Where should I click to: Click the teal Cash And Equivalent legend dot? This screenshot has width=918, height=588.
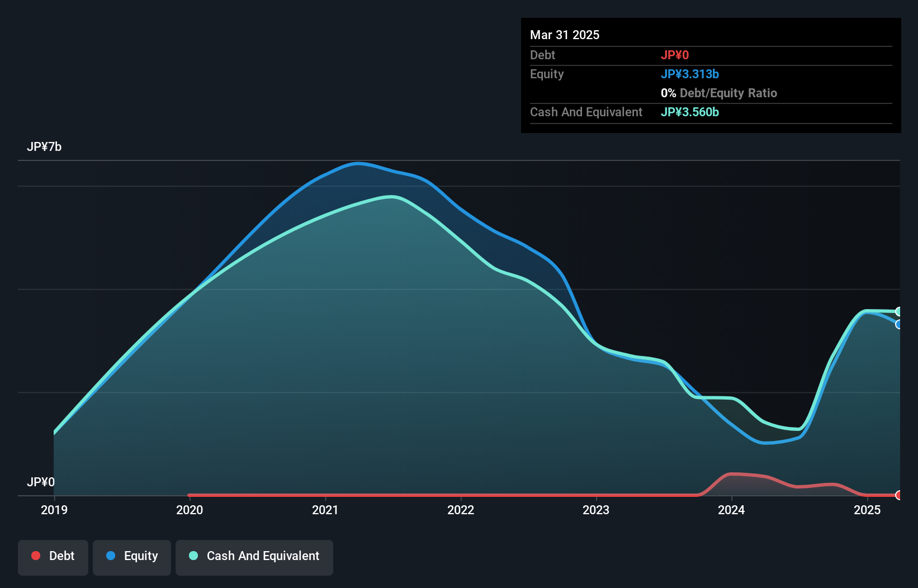tap(193, 556)
